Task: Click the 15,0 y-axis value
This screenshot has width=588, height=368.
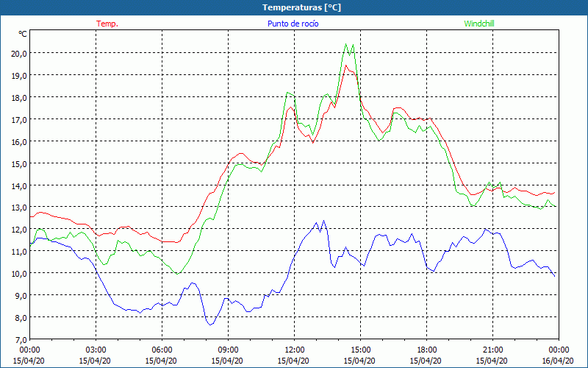Action: 20,163
